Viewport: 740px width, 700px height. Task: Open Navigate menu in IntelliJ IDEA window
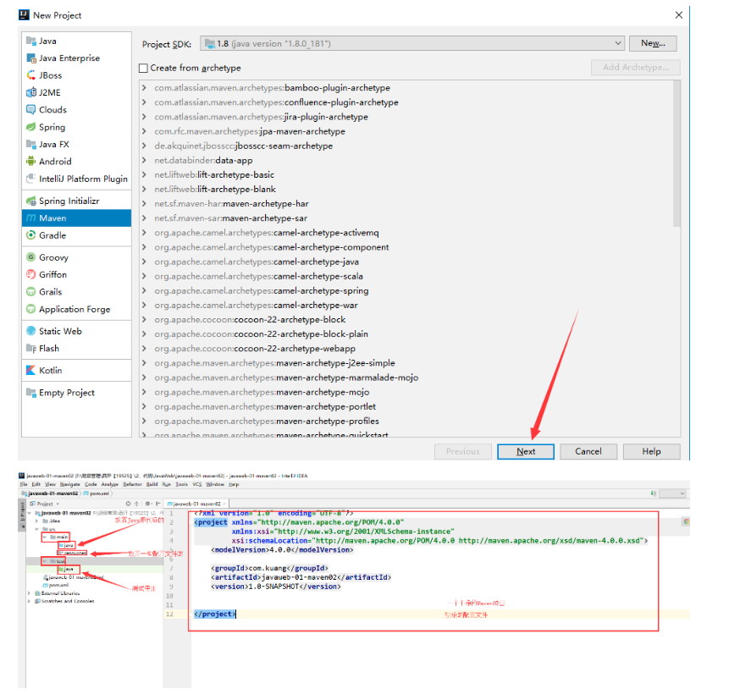tap(69, 484)
